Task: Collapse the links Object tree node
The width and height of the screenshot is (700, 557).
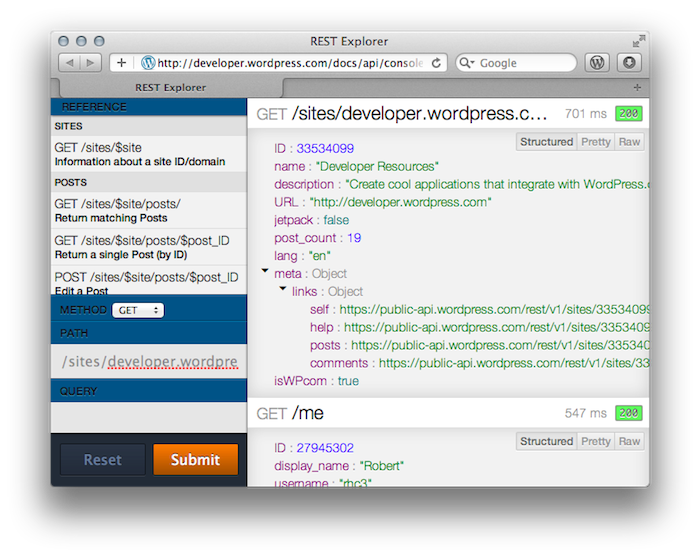Action: pos(282,291)
